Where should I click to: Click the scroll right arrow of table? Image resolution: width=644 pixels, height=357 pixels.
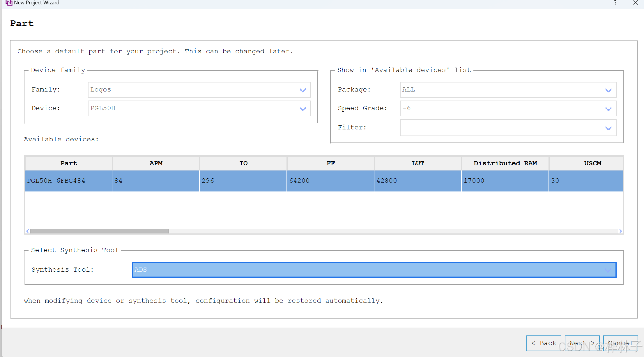click(x=620, y=231)
